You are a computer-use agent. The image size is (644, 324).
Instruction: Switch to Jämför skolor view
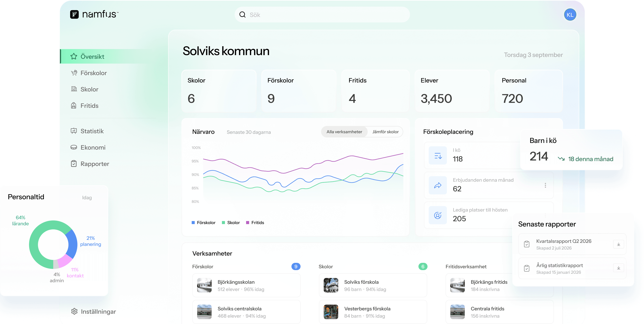point(385,132)
